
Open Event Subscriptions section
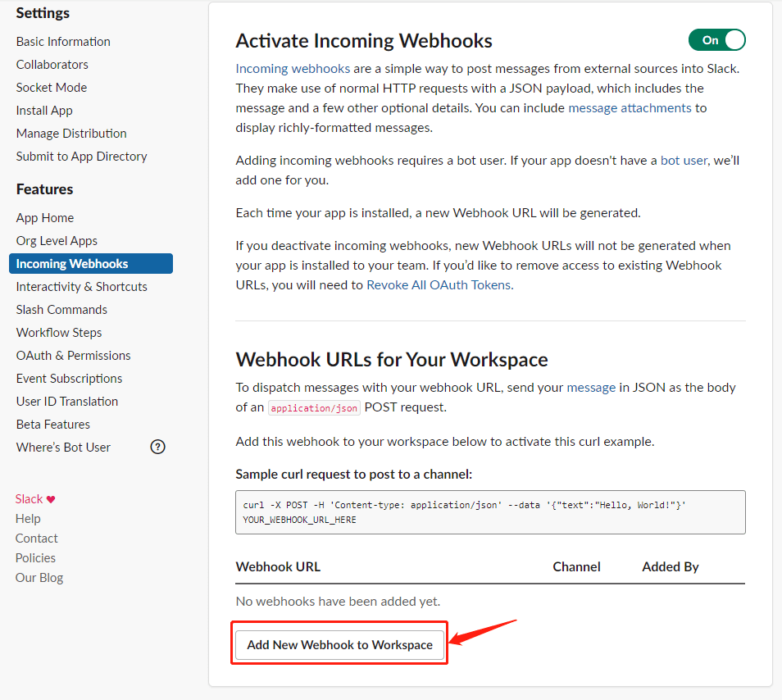[x=69, y=379]
